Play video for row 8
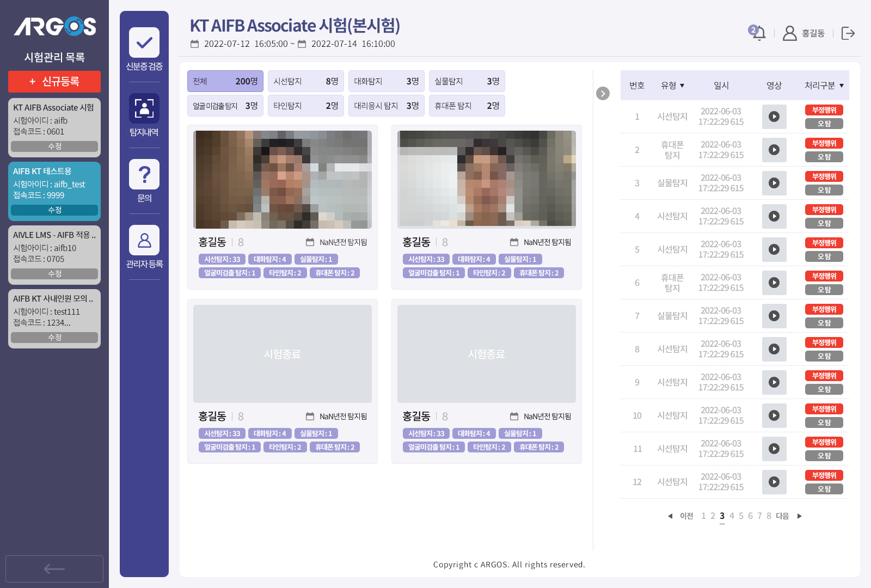This screenshot has width=871, height=588. point(774,349)
